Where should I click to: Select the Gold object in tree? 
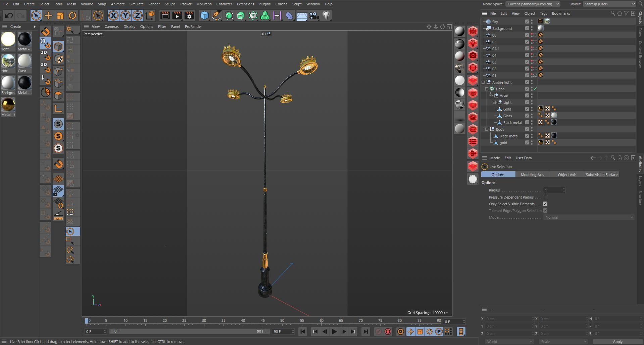point(507,109)
